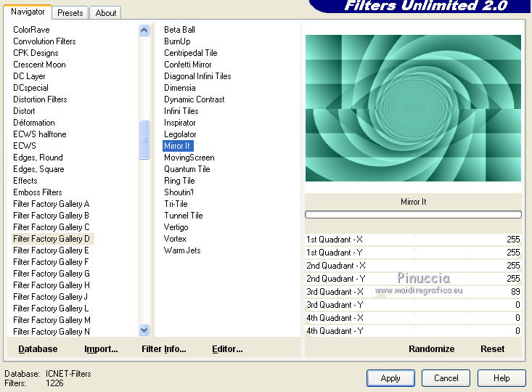Click the category list scrollbar thumb
This screenshot has width=532, height=392.
(144, 139)
